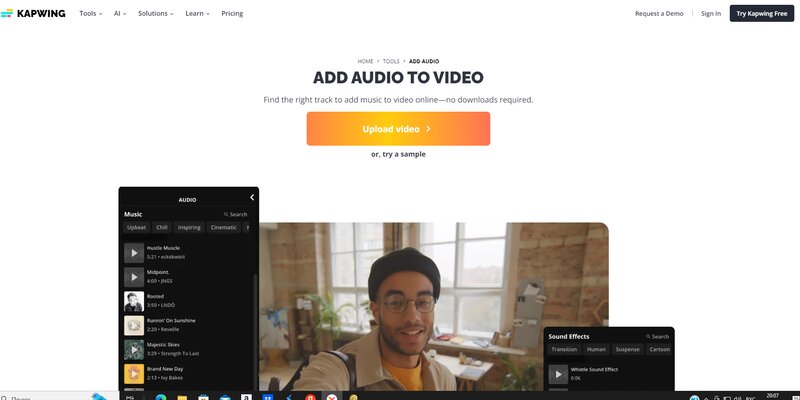800x400 pixels.
Task: Click the music list scrollbar
Action: click(255, 332)
